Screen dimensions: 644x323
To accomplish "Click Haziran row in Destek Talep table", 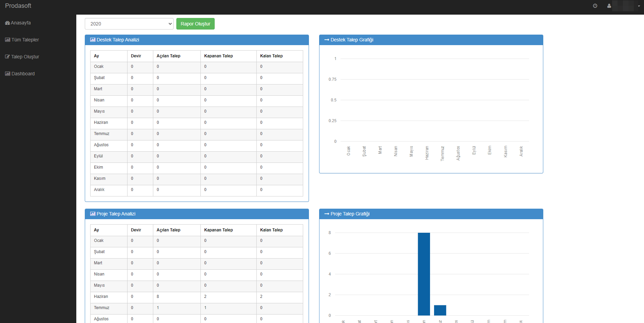I will (197, 123).
